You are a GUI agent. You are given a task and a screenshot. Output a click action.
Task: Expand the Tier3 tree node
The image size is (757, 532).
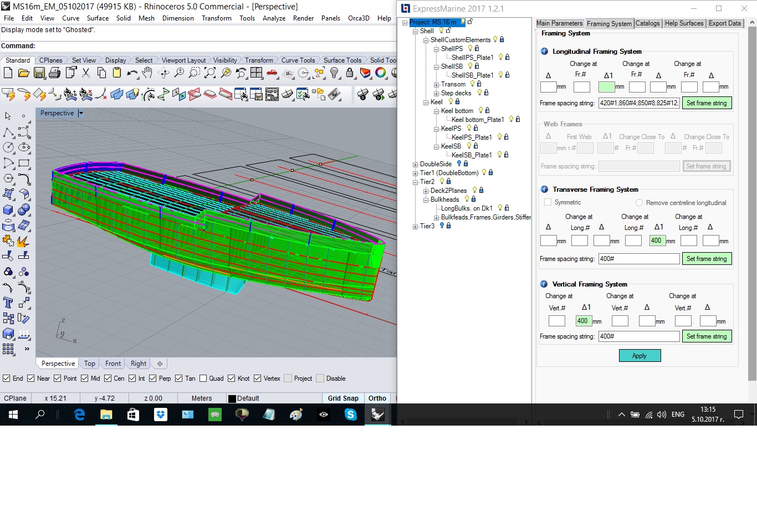415,226
